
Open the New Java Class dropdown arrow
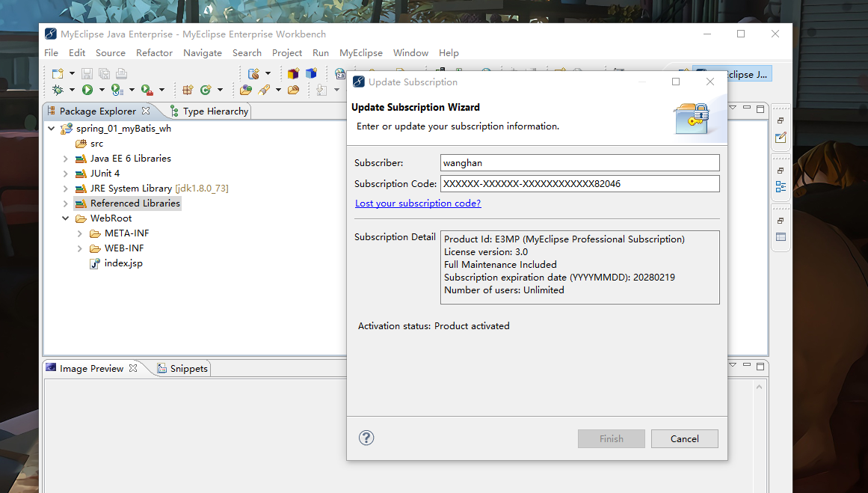click(221, 90)
